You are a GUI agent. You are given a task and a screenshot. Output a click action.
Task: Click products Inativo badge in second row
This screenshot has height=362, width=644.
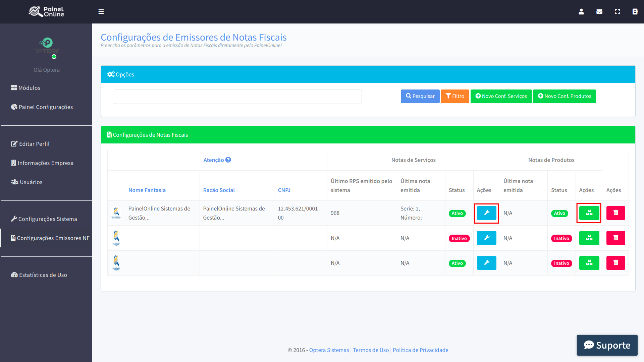coord(561,238)
